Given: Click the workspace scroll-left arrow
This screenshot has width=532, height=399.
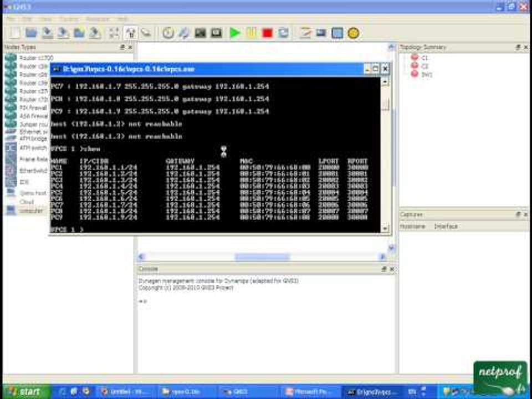Looking at the screenshot, I should click(141, 257).
